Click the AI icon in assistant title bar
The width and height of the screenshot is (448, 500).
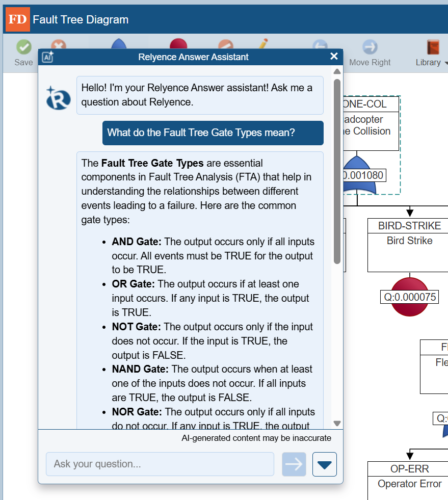48,57
